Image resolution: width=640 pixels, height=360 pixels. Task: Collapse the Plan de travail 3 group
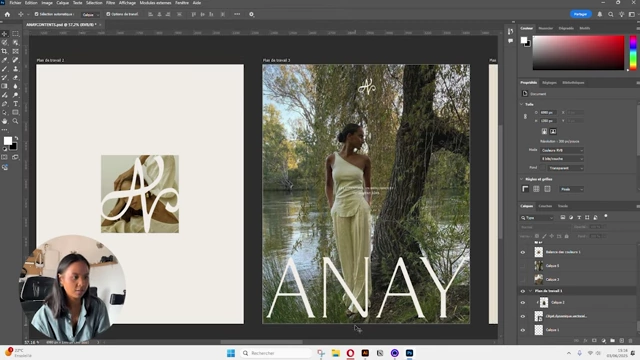coord(531,291)
